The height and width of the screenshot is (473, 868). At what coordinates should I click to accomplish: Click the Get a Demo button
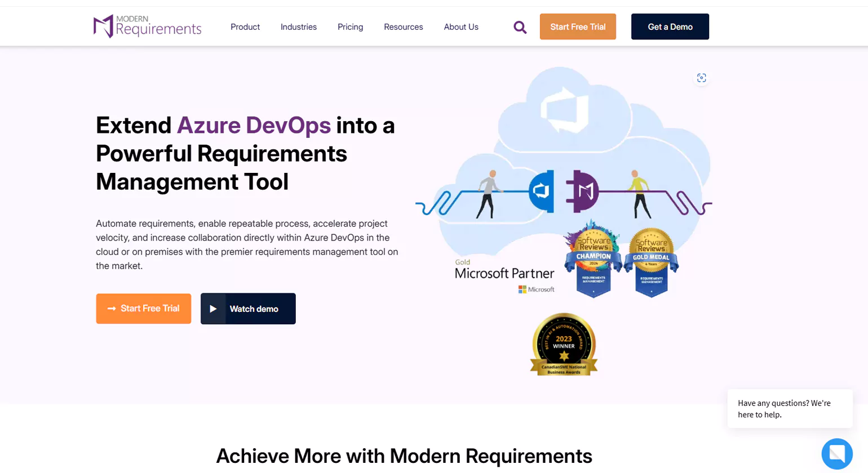pos(670,26)
